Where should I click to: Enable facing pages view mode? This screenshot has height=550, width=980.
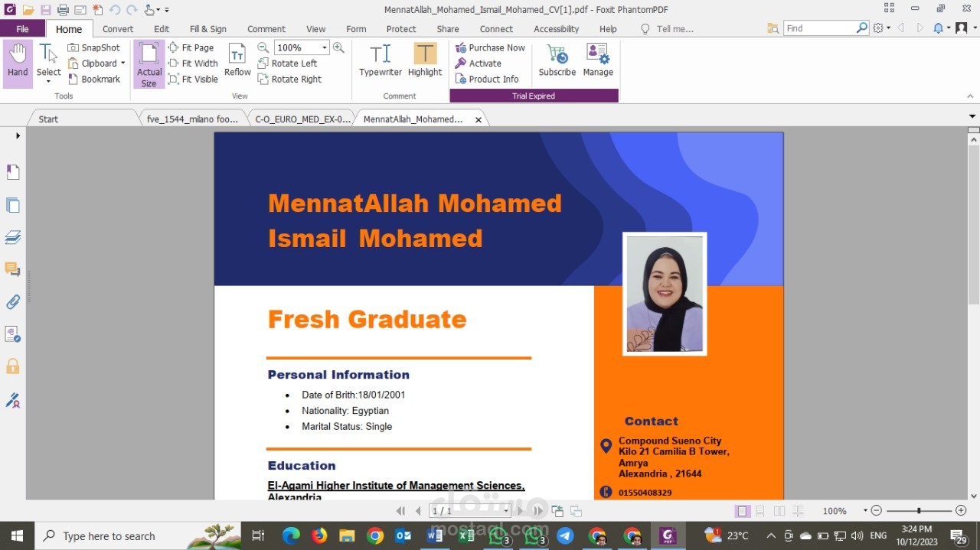tap(779, 511)
